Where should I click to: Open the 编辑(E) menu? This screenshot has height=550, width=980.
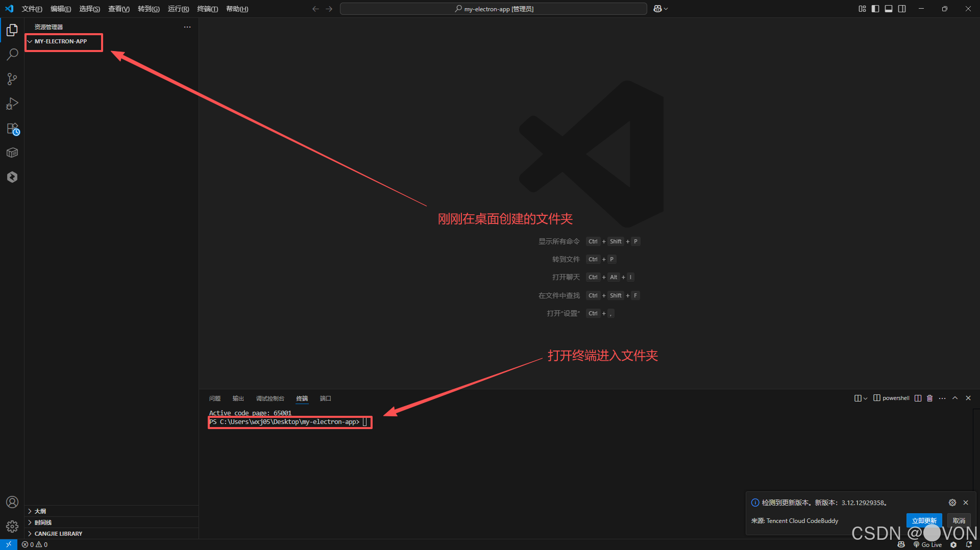click(x=61, y=9)
